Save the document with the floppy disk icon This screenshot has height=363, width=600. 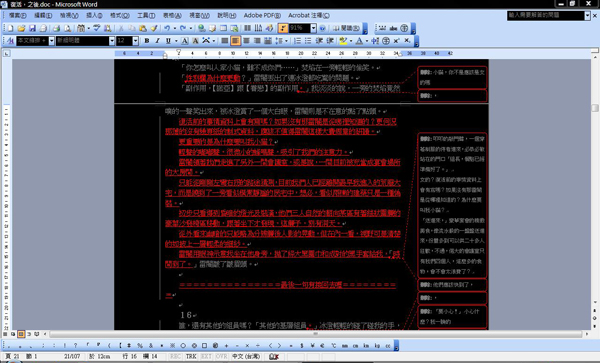pyautogui.click(x=33, y=28)
